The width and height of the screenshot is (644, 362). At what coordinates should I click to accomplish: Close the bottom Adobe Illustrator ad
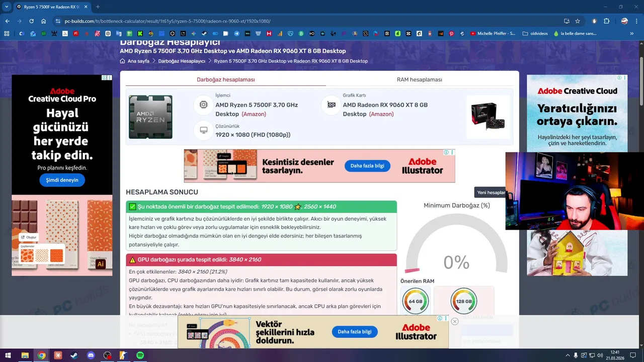(454, 321)
